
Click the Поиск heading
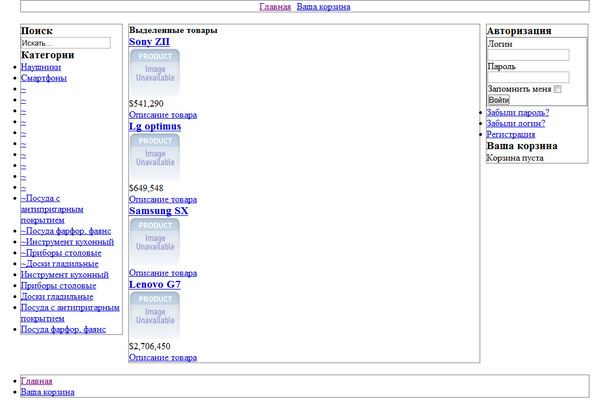(37, 31)
